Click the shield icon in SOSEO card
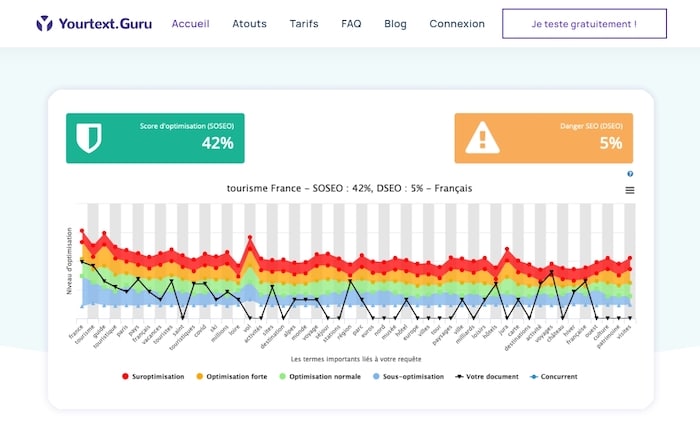The height and width of the screenshot is (435, 700). 89,138
